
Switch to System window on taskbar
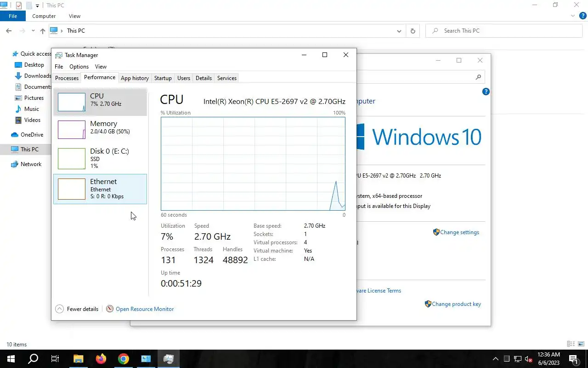click(x=146, y=359)
